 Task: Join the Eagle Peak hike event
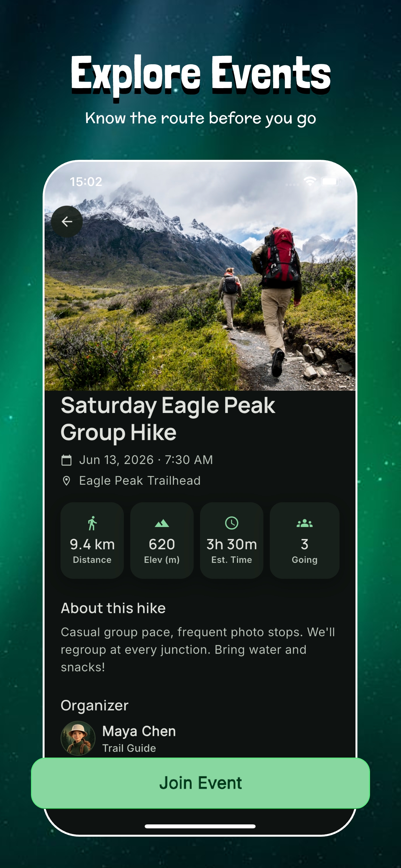tap(200, 783)
